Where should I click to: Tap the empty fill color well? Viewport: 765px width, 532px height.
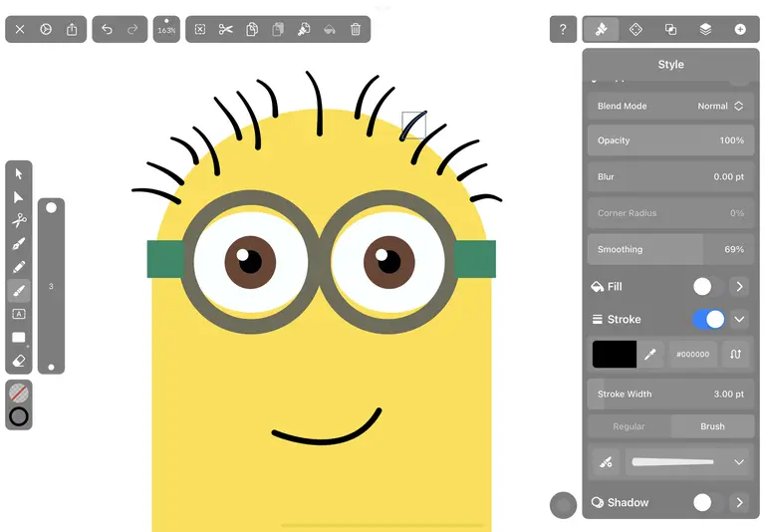pyautogui.click(x=19, y=393)
